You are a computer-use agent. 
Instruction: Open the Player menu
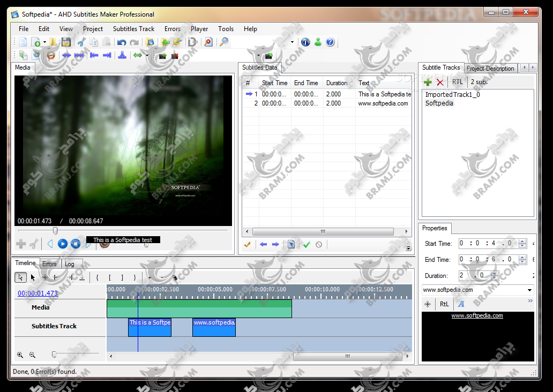click(199, 29)
